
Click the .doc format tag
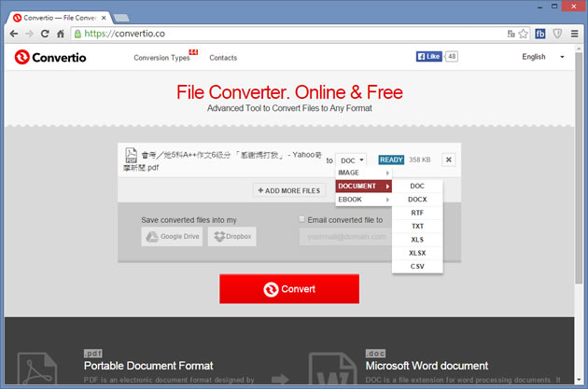pos(375,354)
